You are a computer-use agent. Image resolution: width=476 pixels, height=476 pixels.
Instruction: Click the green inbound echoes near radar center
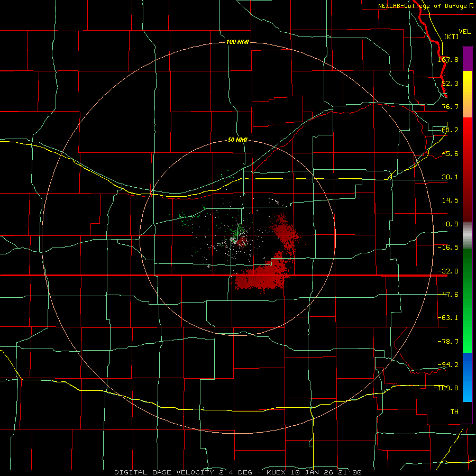[239, 231]
